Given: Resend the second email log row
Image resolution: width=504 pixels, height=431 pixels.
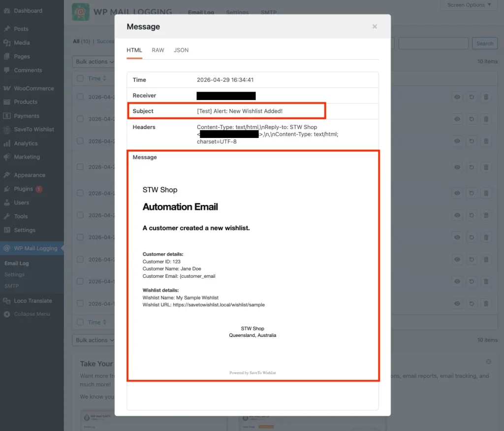Looking at the screenshot, I should coord(472,119).
